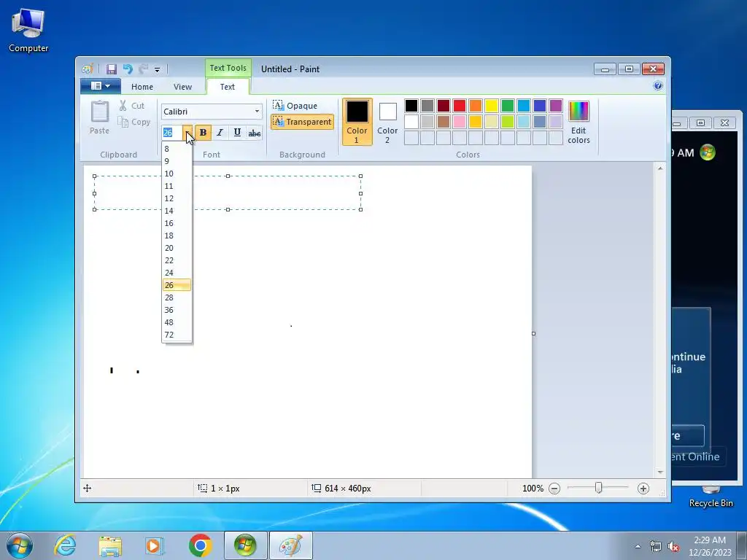Choose font size 72 from list
747x560 pixels.
point(177,334)
